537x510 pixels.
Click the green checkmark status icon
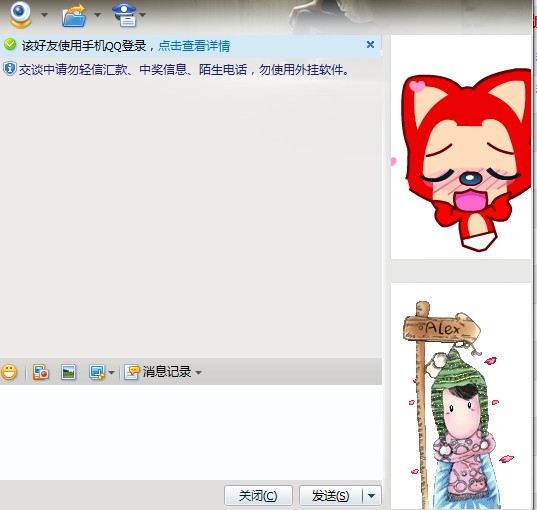10,45
